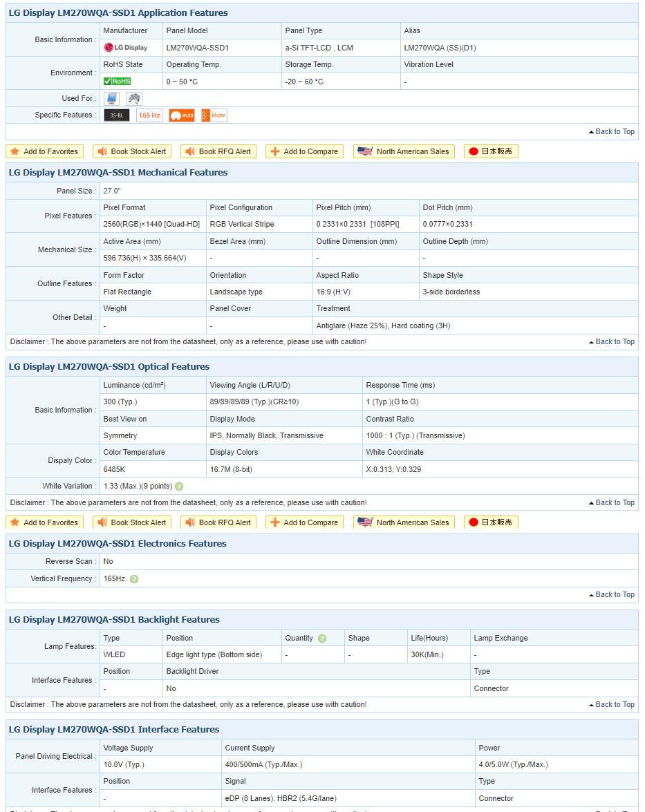Select Edge light type (Bottom side) value
This screenshot has width=645, height=812.
pos(214,655)
